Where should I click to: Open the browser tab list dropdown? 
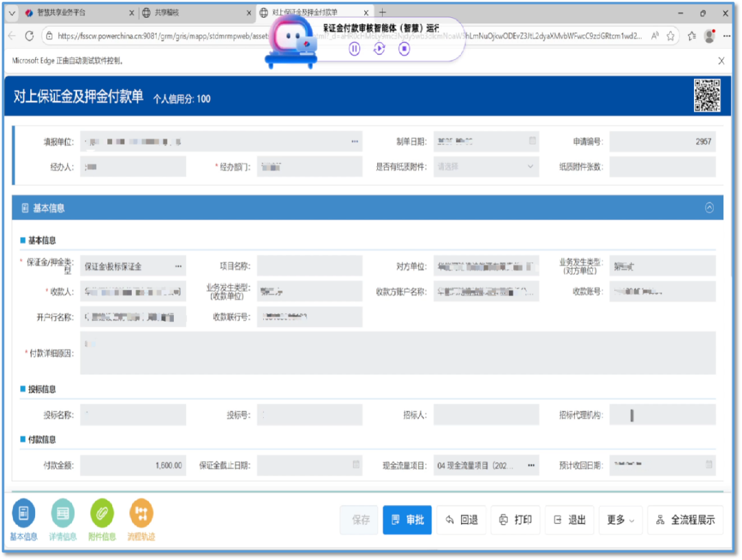(12, 13)
